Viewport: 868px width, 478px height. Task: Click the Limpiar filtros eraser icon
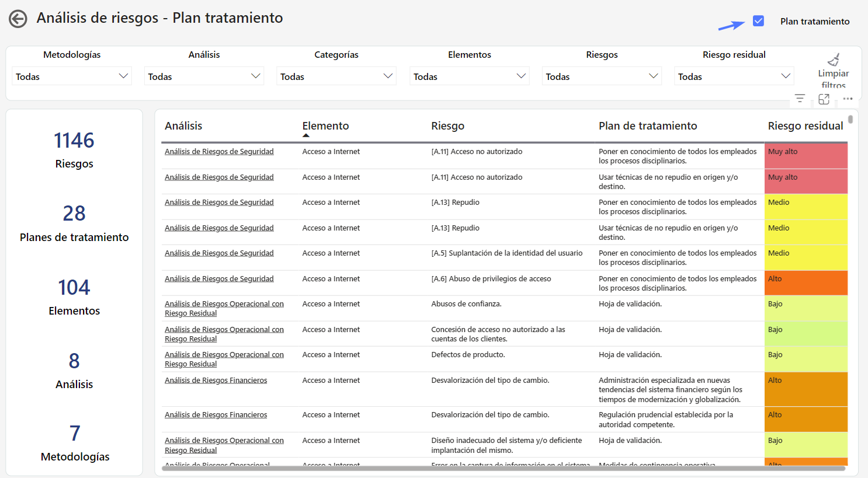point(833,60)
